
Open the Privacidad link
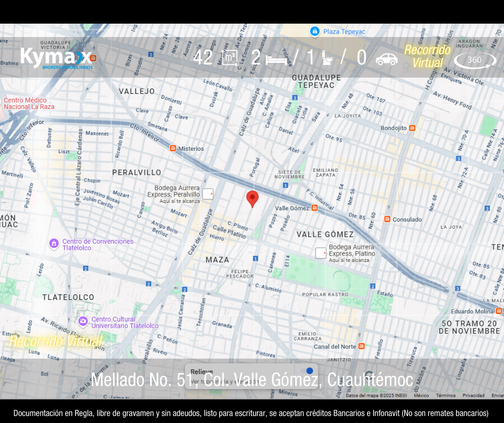473,395
